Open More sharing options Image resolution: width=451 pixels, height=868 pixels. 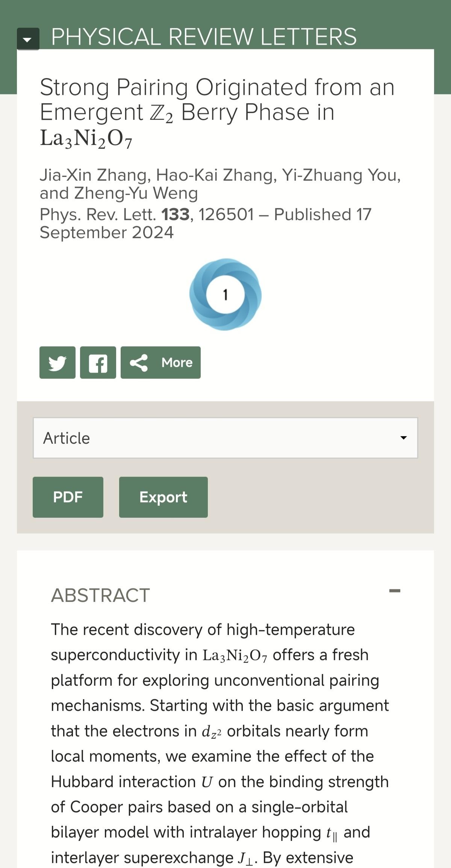160,363
